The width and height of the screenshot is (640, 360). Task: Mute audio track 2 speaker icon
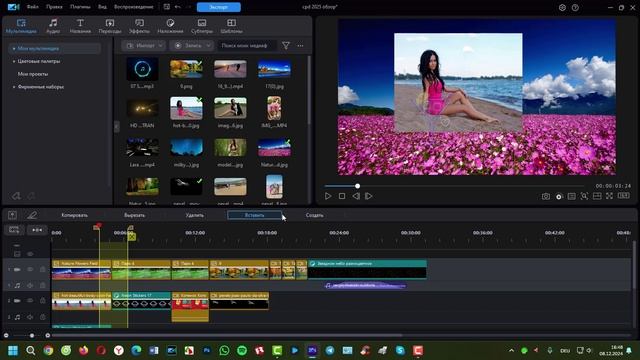[30, 317]
